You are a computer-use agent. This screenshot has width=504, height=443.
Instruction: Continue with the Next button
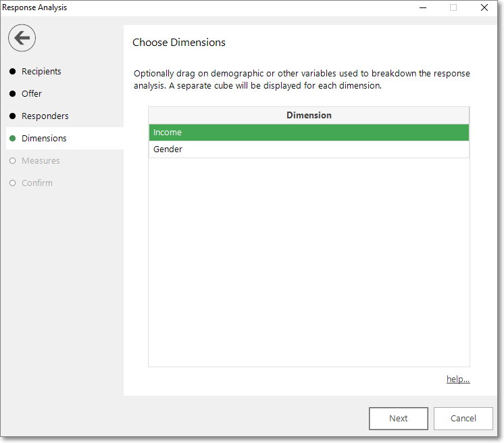pos(398,419)
